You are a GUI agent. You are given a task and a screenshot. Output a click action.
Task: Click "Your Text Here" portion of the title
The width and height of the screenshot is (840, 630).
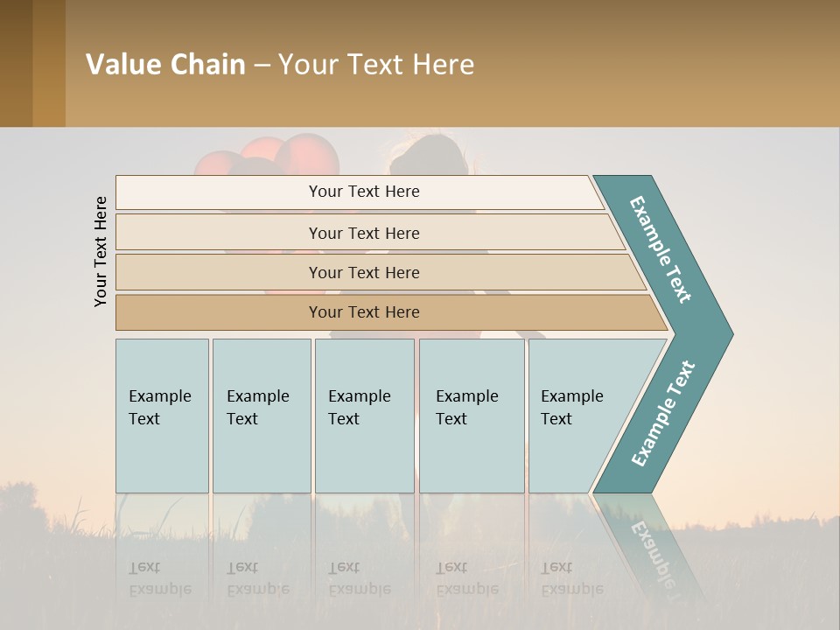point(376,65)
